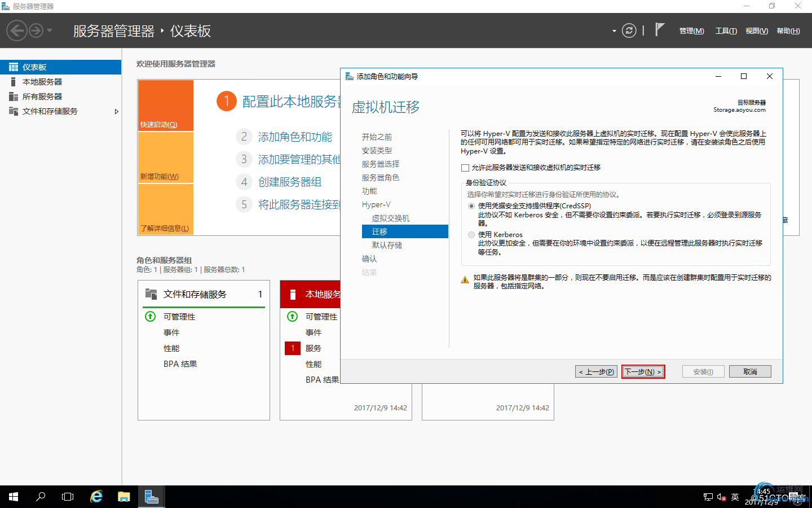Expand the 文件和存储服务 sidebar arrow

116,111
